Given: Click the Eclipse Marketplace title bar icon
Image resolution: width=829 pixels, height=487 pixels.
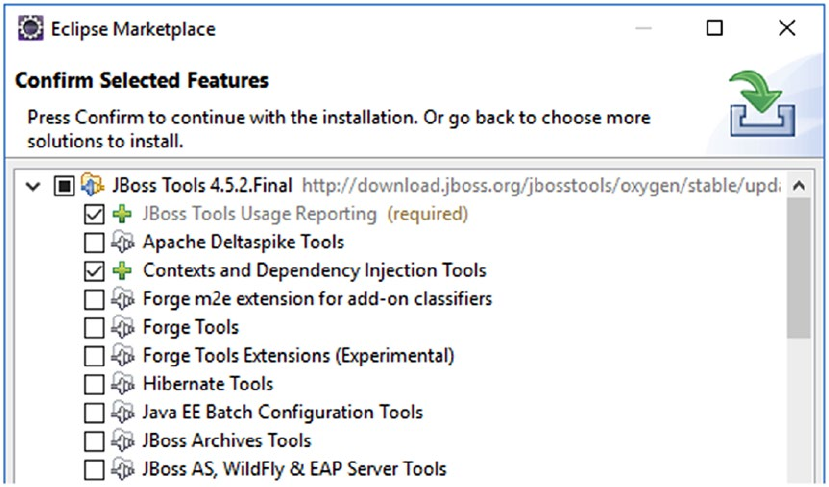Looking at the screenshot, I should (30, 28).
